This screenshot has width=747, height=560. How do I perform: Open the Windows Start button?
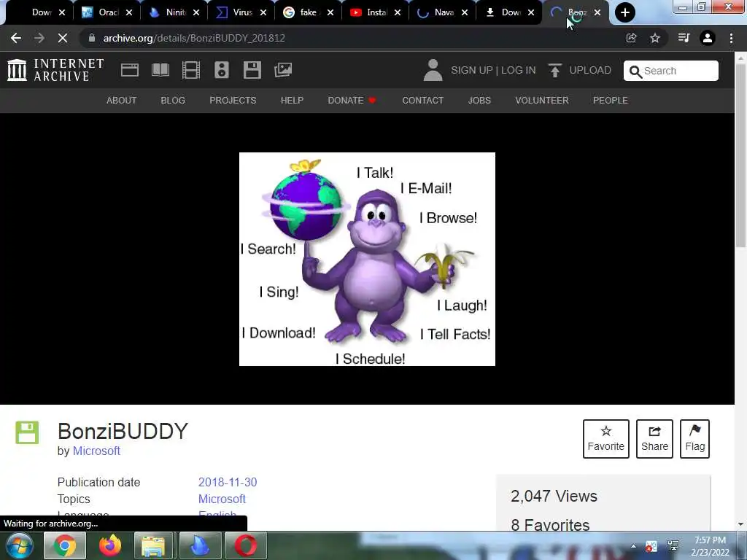19,545
